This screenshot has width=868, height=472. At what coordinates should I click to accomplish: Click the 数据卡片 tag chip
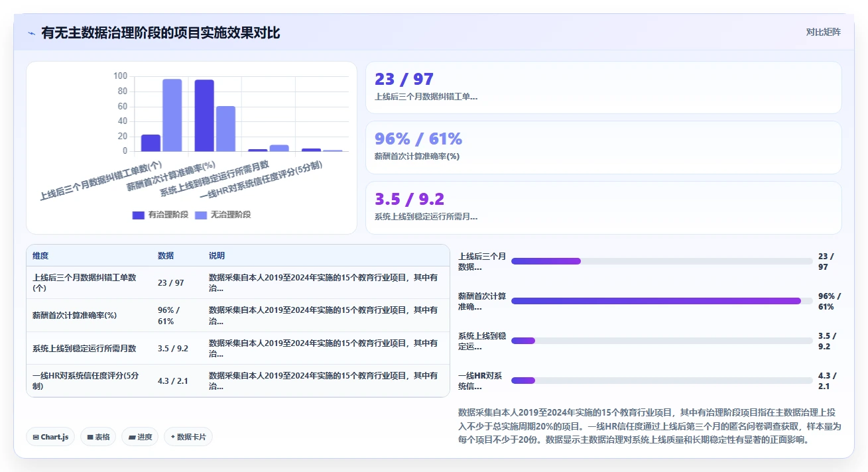click(x=188, y=437)
